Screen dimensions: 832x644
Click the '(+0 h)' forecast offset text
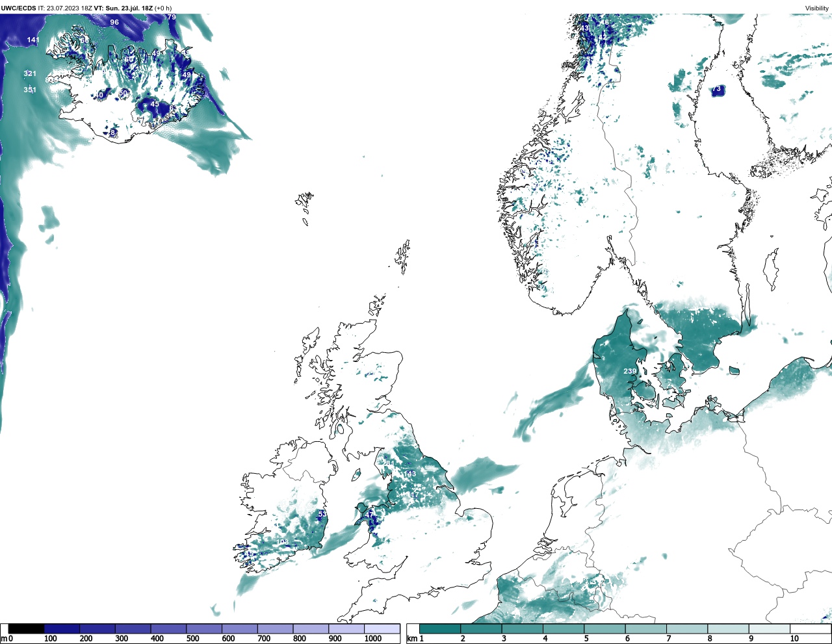(x=163, y=8)
